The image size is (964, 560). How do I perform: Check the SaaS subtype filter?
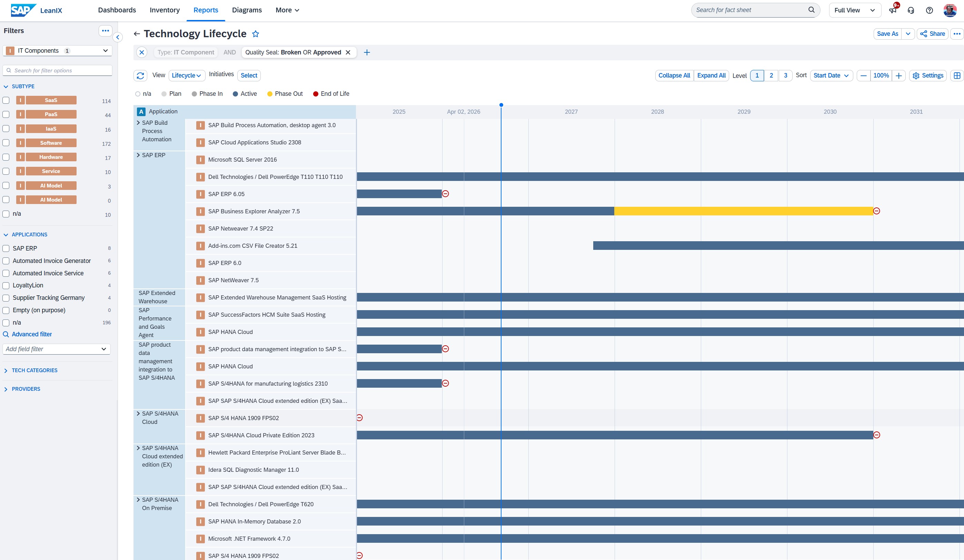coord(6,100)
